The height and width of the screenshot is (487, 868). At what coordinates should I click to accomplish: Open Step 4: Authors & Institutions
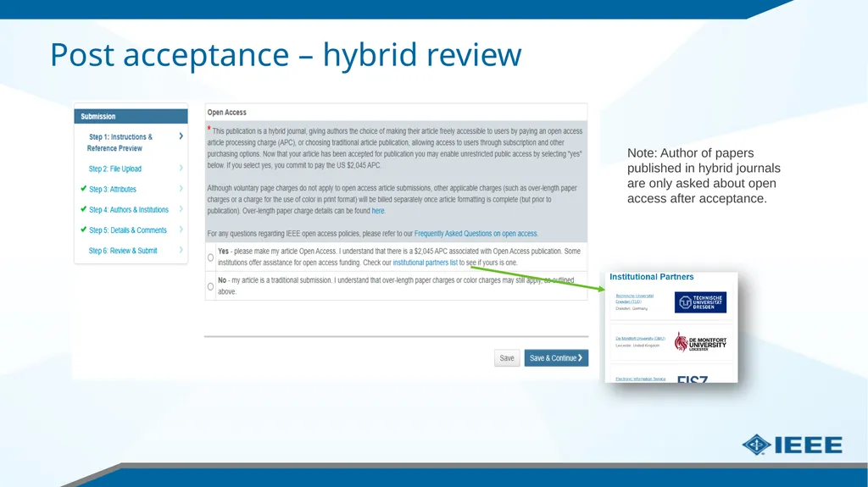pos(129,210)
